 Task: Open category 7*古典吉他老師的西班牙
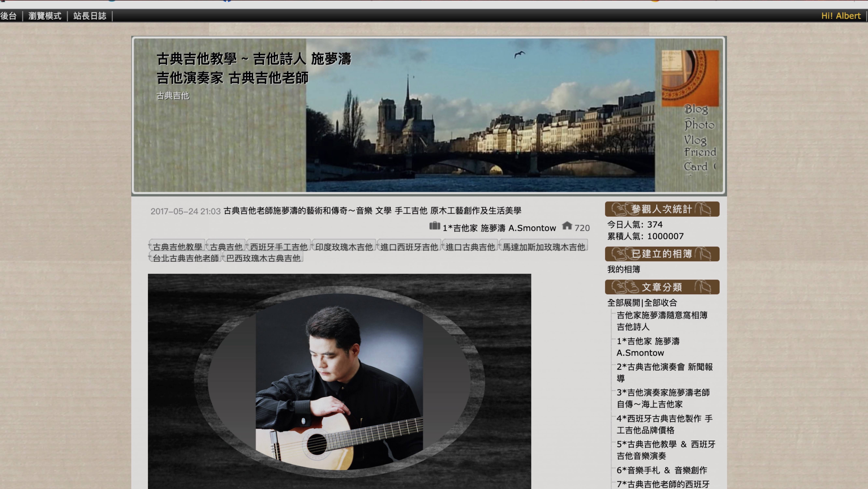point(663,484)
